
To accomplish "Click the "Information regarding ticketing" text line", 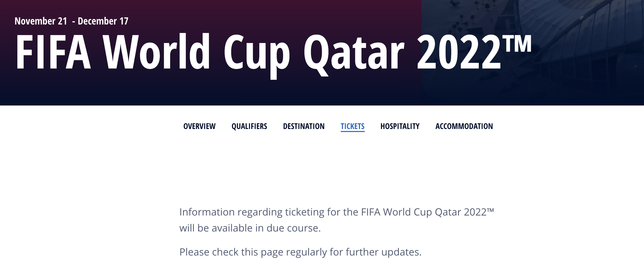I will click(336, 212).
